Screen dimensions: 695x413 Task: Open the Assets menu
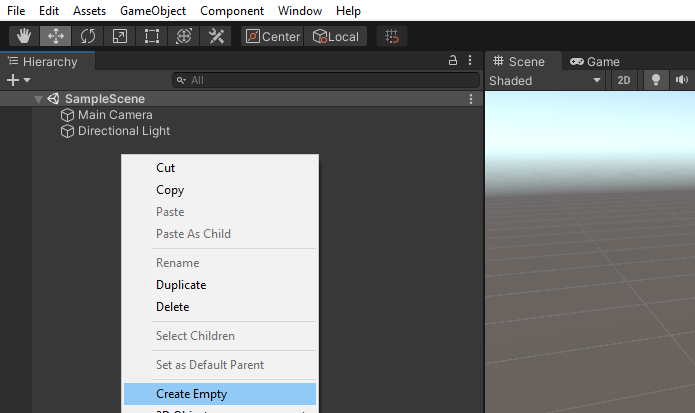click(90, 11)
